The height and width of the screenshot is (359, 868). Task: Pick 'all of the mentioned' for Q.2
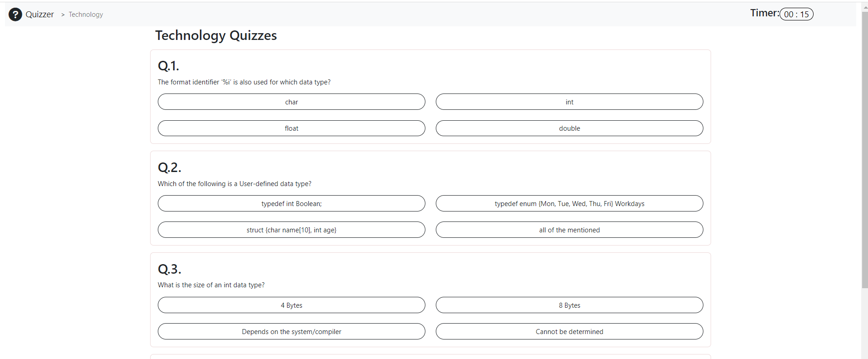(569, 230)
